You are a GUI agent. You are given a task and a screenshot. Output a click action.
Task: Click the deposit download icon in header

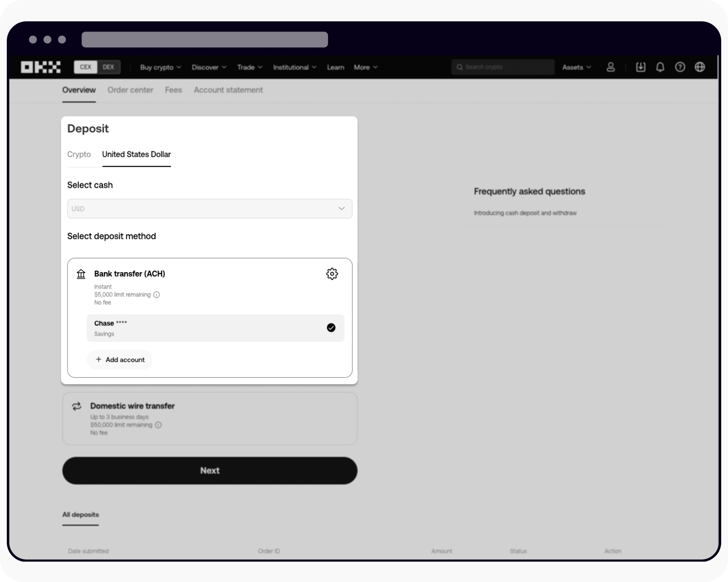coord(641,67)
